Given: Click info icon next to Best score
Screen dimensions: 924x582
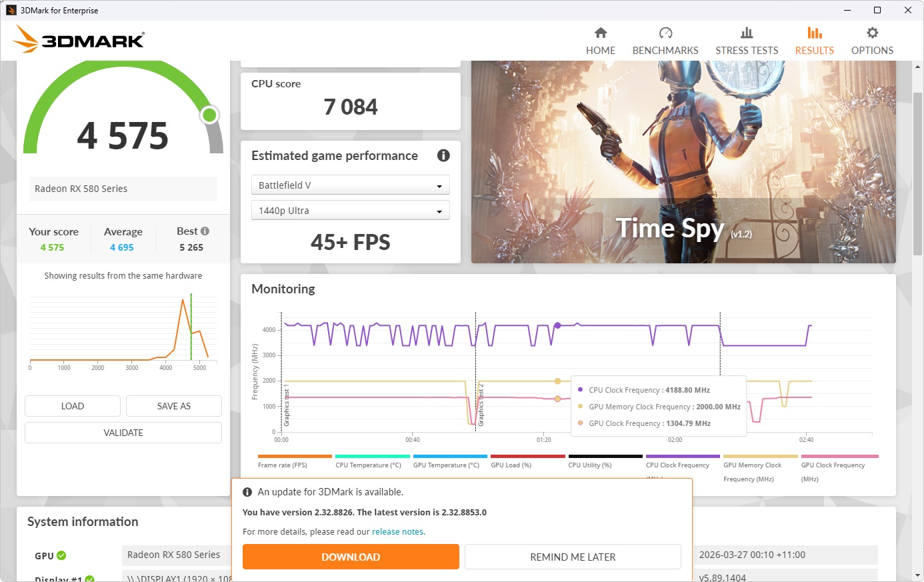Looking at the screenshot, I should (x=205, y=231).
